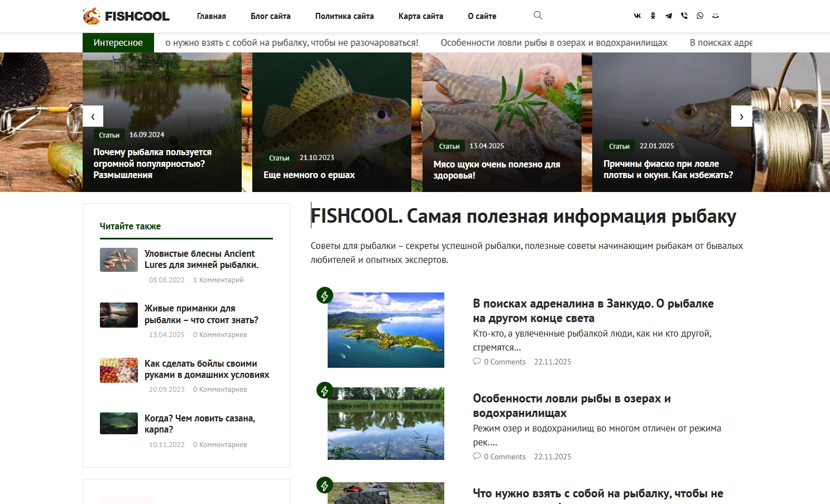Image resolution: width=830 pixels, height=504 pixels.
Task: Open Как сделать бойлы своими руками
Action: 207,369
